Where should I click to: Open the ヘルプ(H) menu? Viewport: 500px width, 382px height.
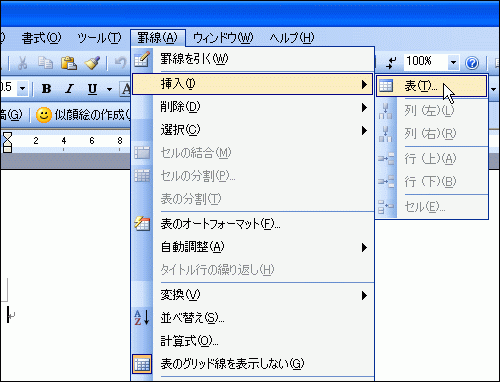(x=292, y=38)
